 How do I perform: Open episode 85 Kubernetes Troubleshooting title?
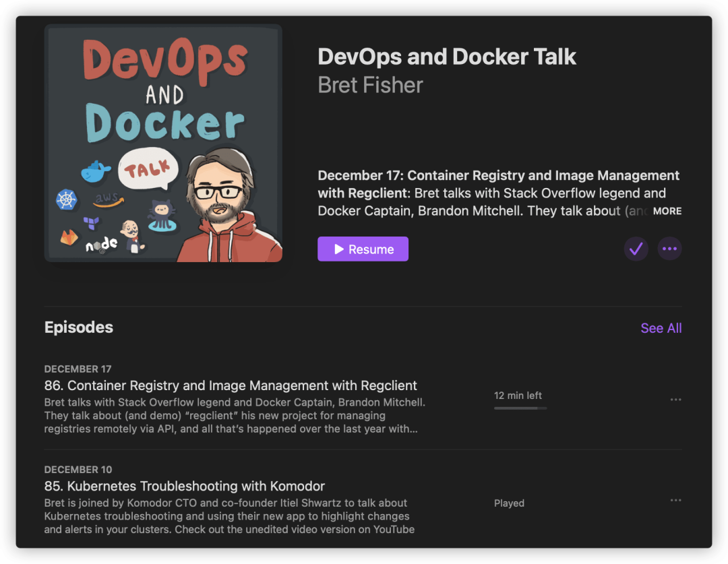tap(184, 486)
